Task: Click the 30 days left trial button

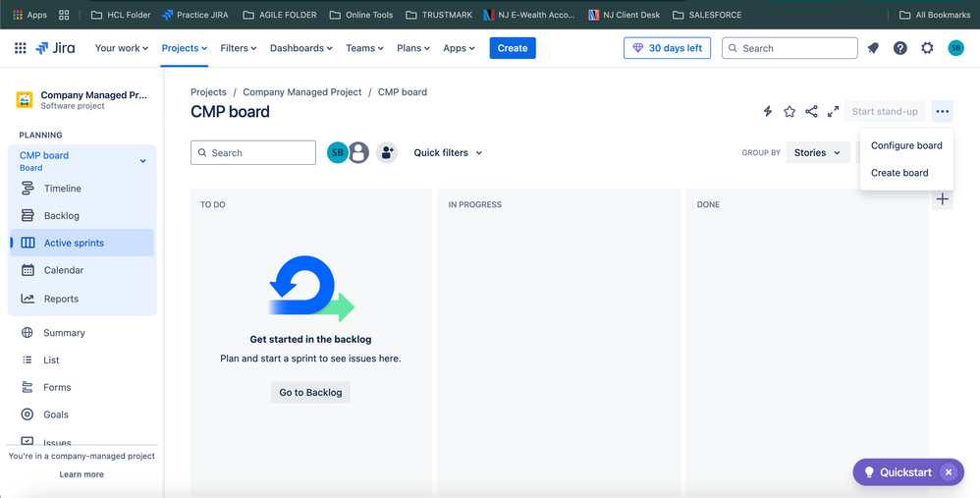Action: (667, 48)
